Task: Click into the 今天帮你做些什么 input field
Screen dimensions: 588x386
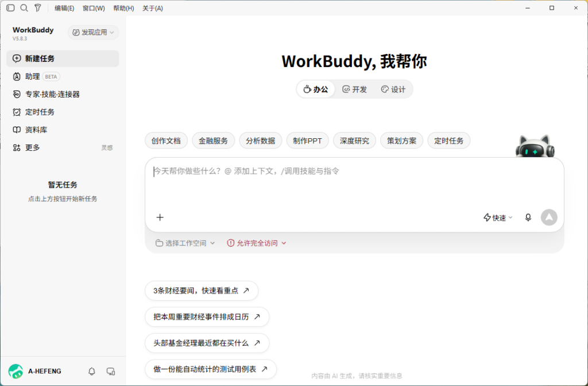Action: pos(354,184)
